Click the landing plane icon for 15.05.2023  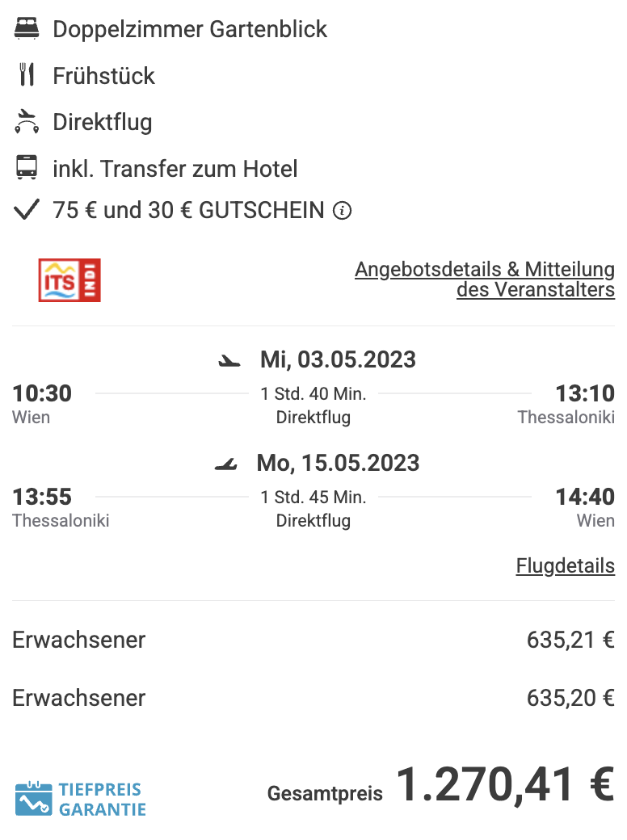[x=225, y=464]
